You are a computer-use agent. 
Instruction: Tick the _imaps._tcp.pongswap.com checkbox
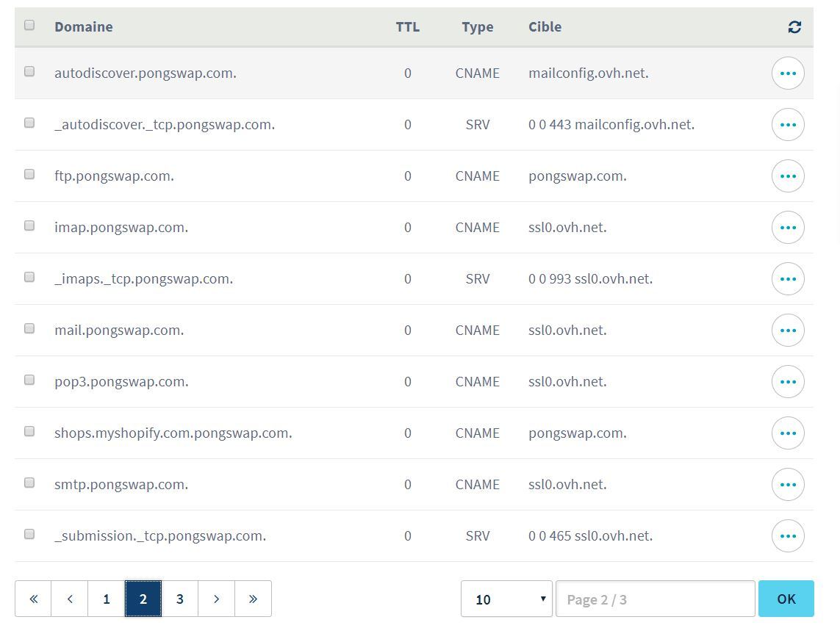coord(29,278)
